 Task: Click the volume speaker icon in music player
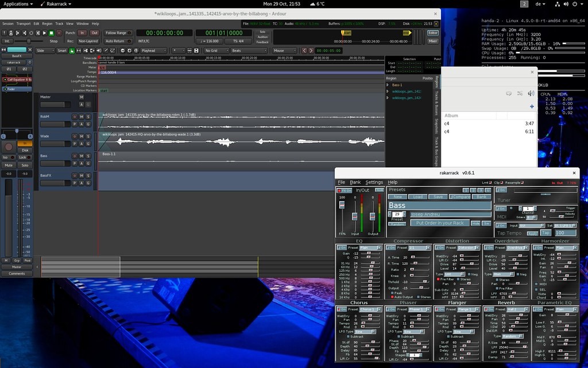(531, 93)
